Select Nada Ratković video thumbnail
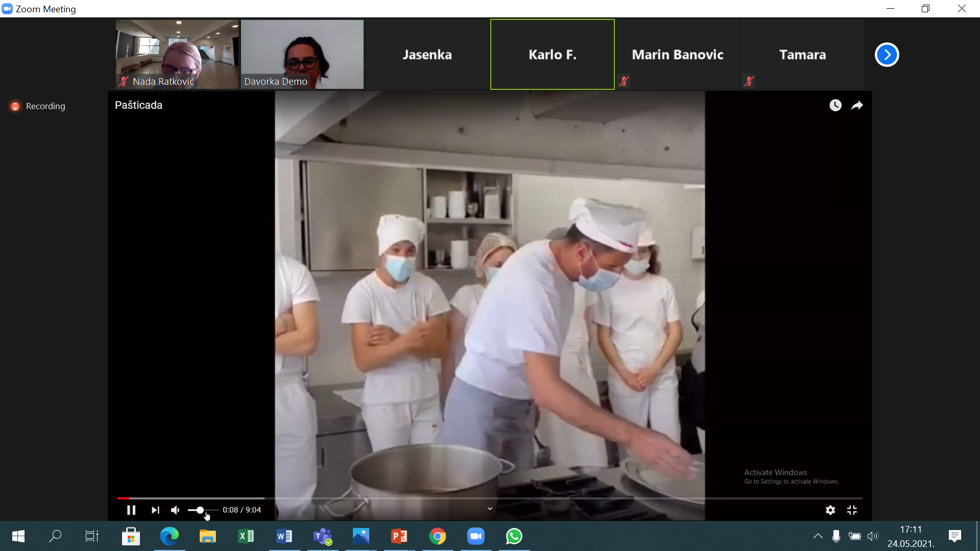The width and height of the screenshot is (980, 551). 177,54
